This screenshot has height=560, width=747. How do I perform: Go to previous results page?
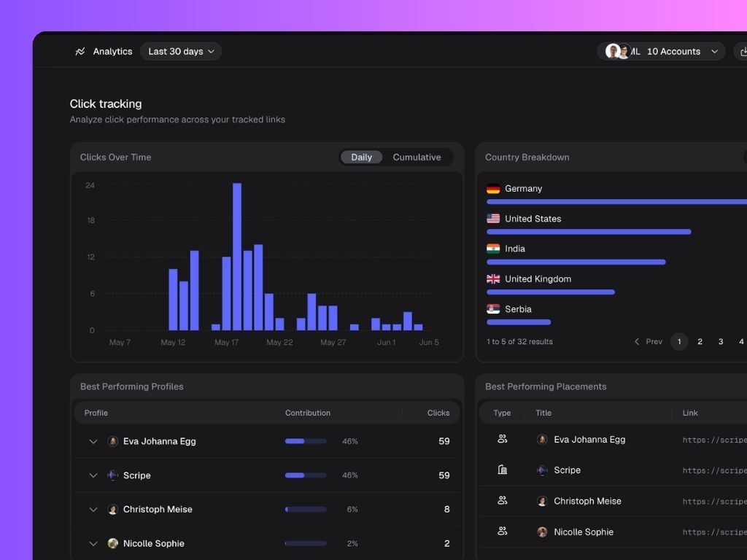click(x=649, y=341)
